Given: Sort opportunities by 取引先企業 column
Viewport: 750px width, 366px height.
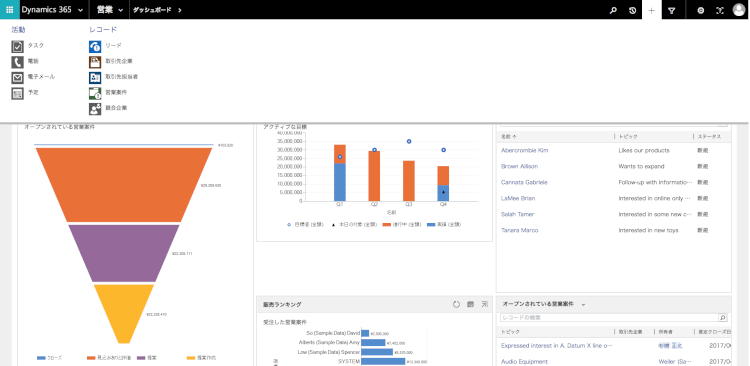Looking at the screenshot, I should click(x=630, y=332).
